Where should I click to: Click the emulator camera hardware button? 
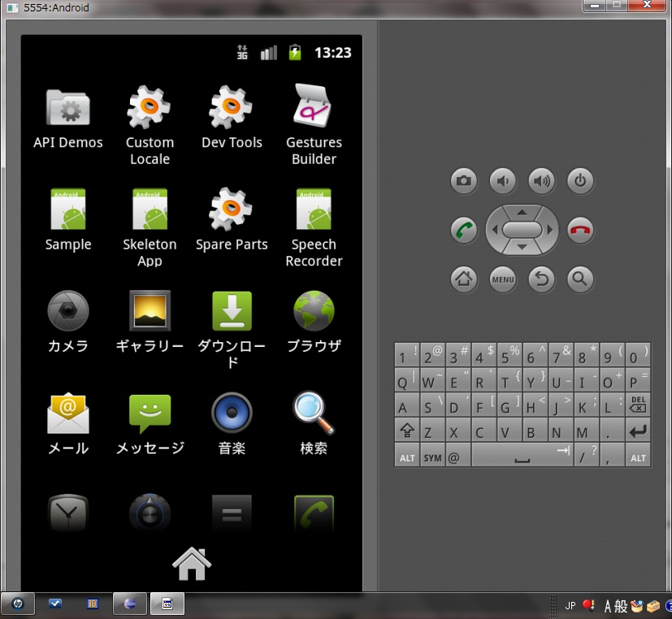pyautogui.click(x=464, y=181)
